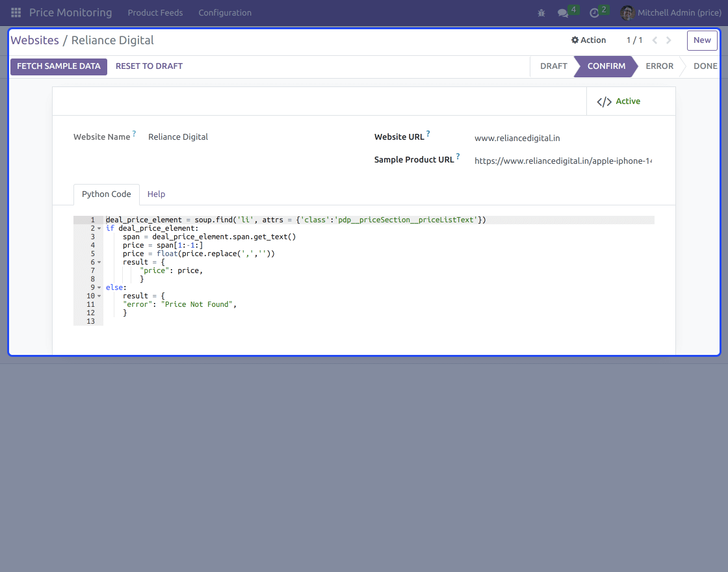Click the Website URL field

563,138
